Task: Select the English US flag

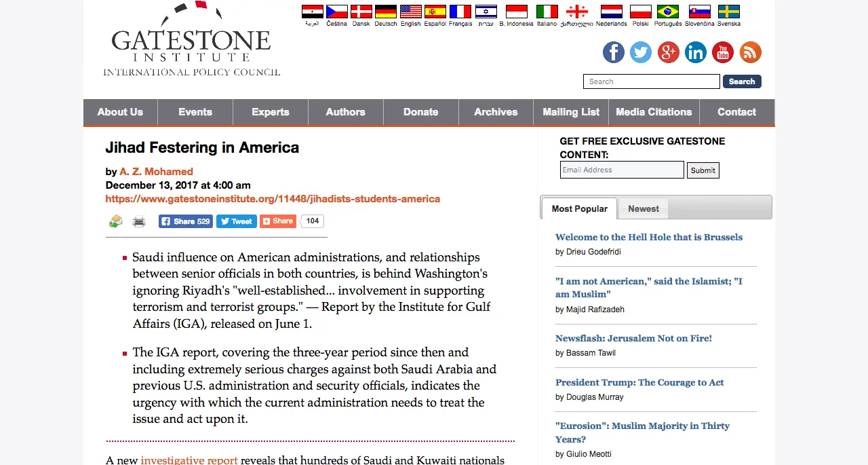Action: pyautogui.click(x=411, y=12)
